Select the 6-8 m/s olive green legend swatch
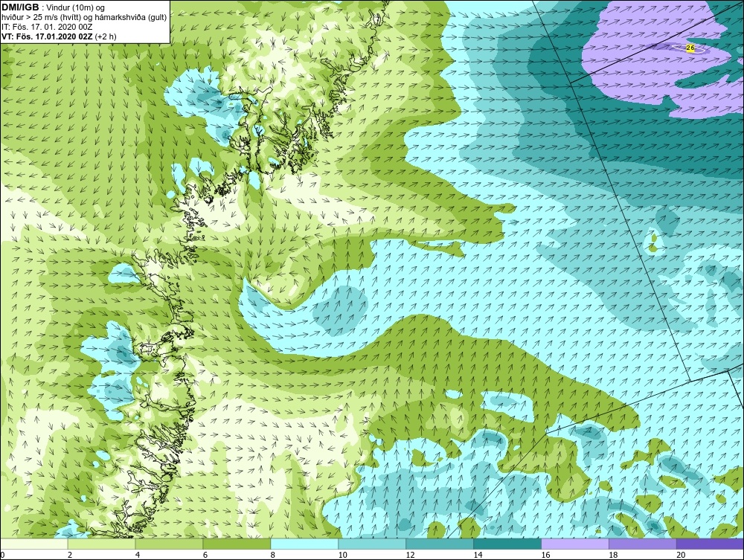744x560 pixels. pos(237,544)
